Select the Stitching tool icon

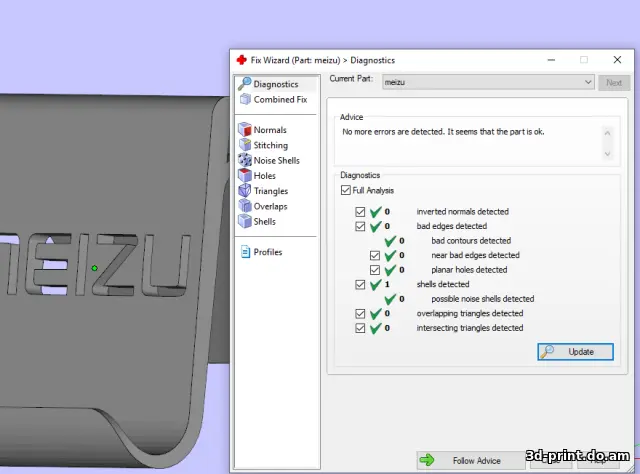pyautogui.click(x=245, y=145)
